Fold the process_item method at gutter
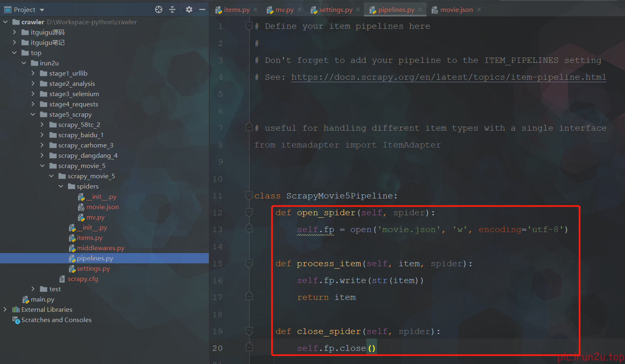Image resolution: width=625 pixels, height=364 pixels. (x=249, y=263)
